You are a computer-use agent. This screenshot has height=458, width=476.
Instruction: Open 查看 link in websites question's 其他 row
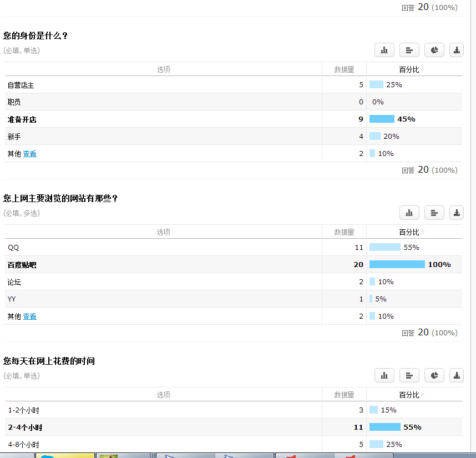pyautogui.click(x=29, y=316)
